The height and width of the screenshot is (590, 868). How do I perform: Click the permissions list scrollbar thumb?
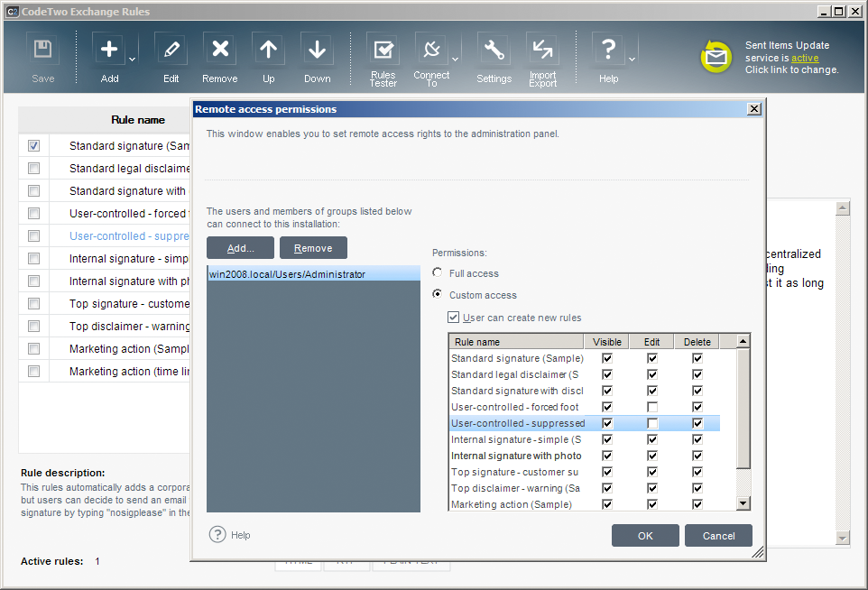coord(743,409)
